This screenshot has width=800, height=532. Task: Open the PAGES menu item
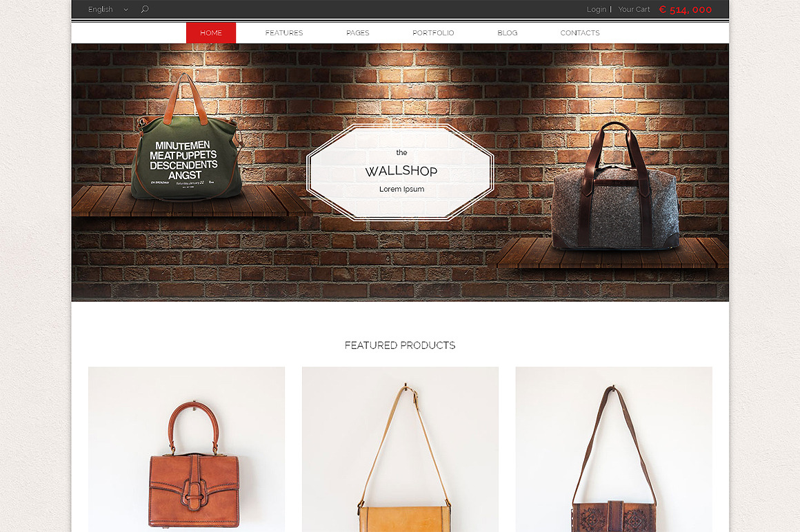click(x=358, y=32)
